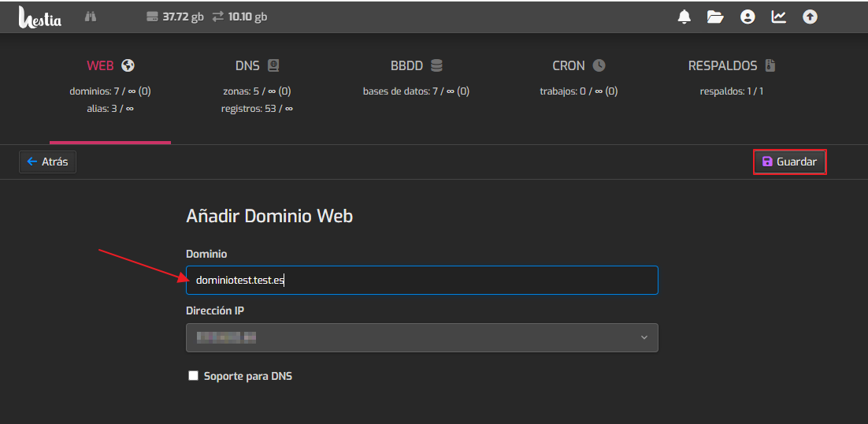Open the Dirección IP dropdown

[x=422, y=337]
